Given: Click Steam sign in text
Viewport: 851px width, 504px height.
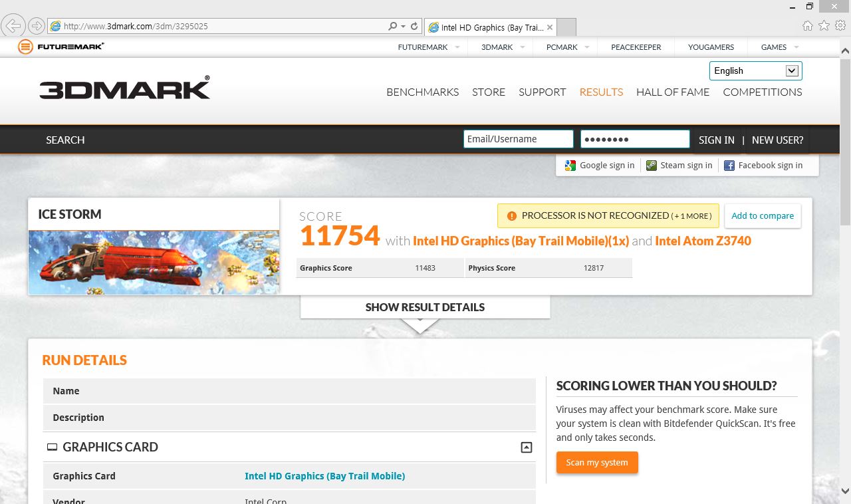Looking at the screenshot, I should coord(686,166).
